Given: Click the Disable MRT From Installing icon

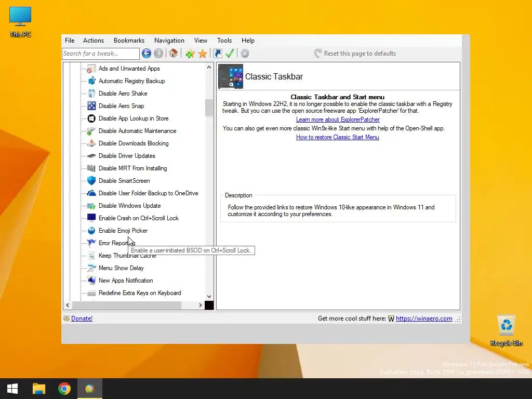Looking at the screenshot, I should pyautogui.click(x=91, y=168).
